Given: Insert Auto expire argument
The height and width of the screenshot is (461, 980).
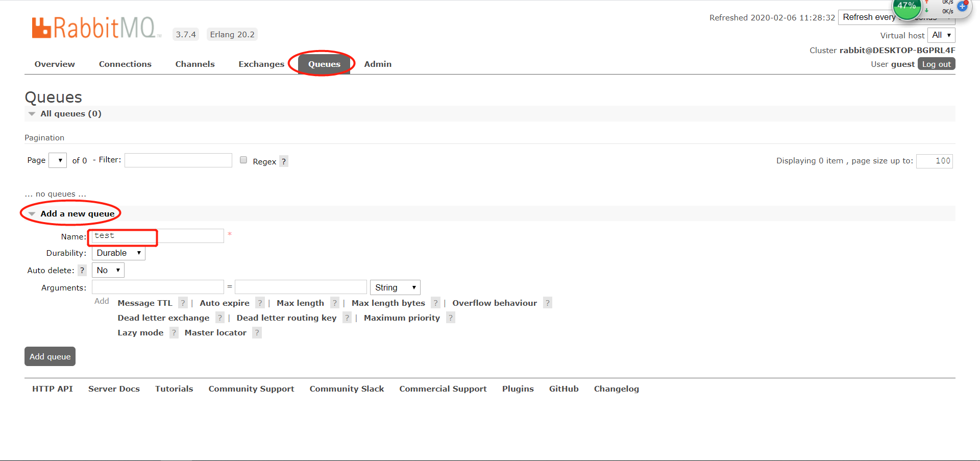Looking at the screenshot, I should tap(225, 303).
